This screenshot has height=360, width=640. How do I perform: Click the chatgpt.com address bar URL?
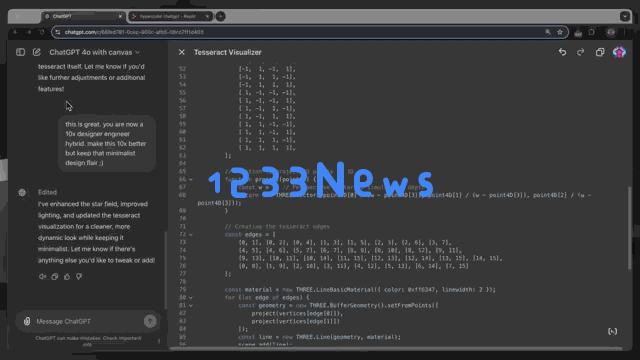(134, 32)
